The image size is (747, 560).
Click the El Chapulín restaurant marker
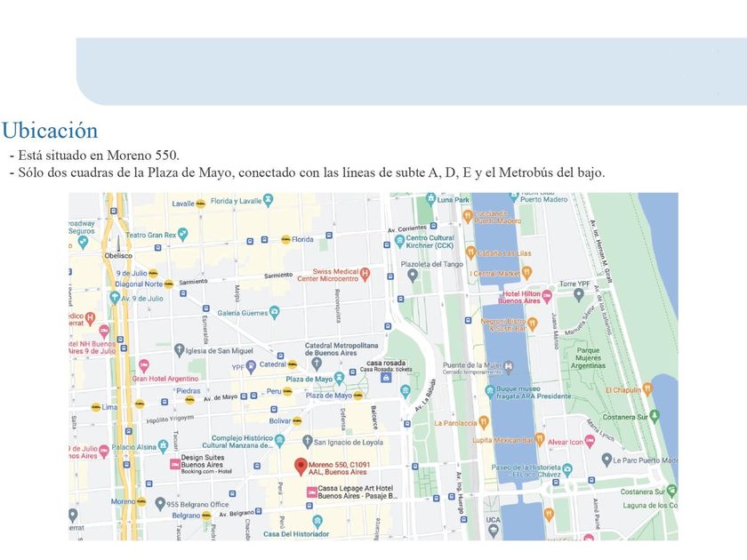coord(647,389)
